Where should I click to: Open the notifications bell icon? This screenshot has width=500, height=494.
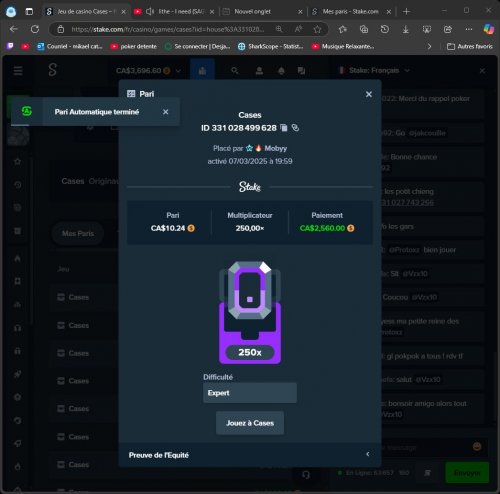(281, 71)
